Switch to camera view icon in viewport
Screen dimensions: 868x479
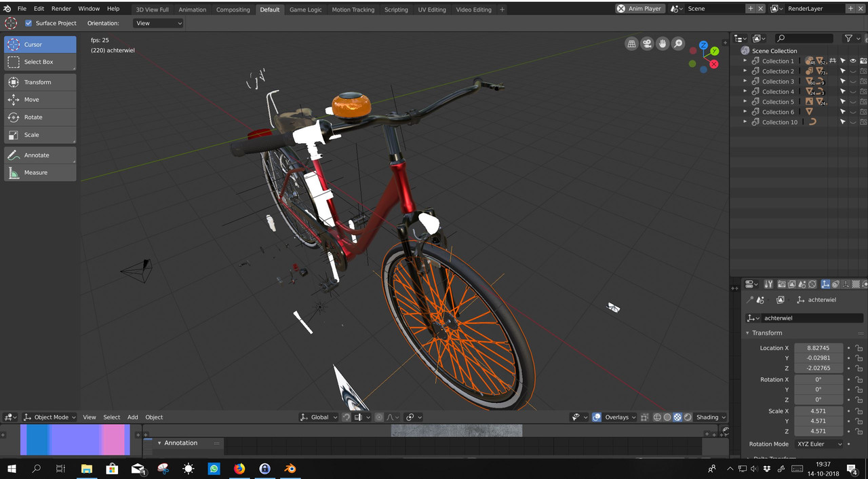648,43
